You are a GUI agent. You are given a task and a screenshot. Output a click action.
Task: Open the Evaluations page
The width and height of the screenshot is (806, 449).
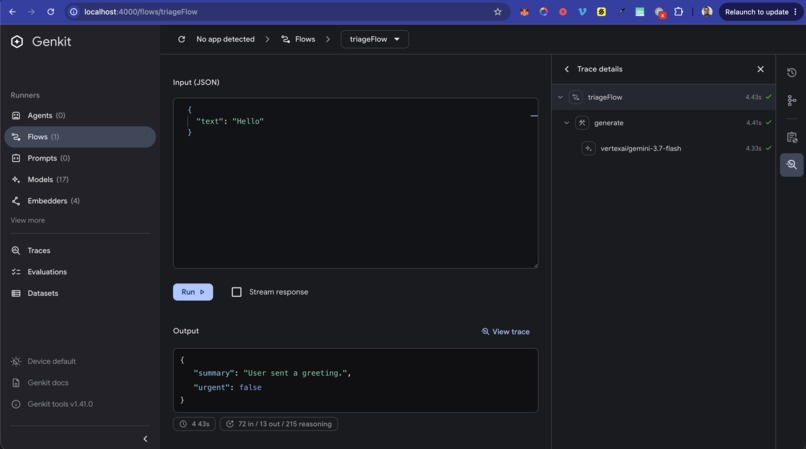pyautogui.click(x=80, y=272)
